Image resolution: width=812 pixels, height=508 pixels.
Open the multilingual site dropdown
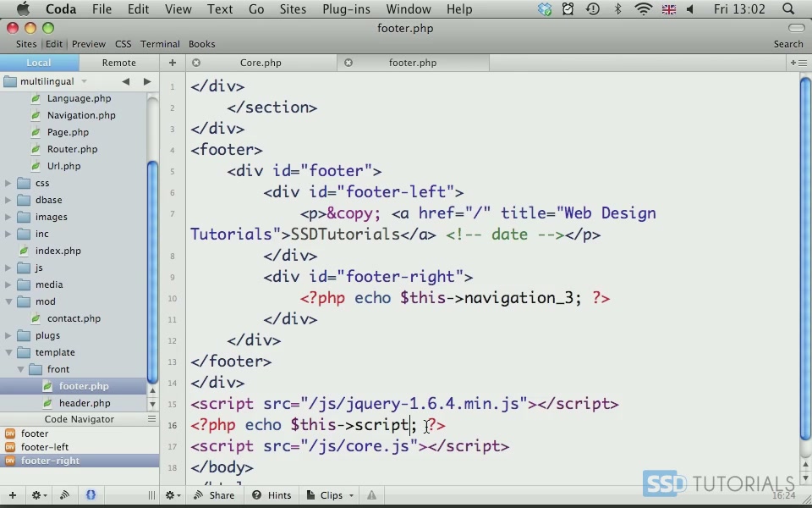click(47, 81)
